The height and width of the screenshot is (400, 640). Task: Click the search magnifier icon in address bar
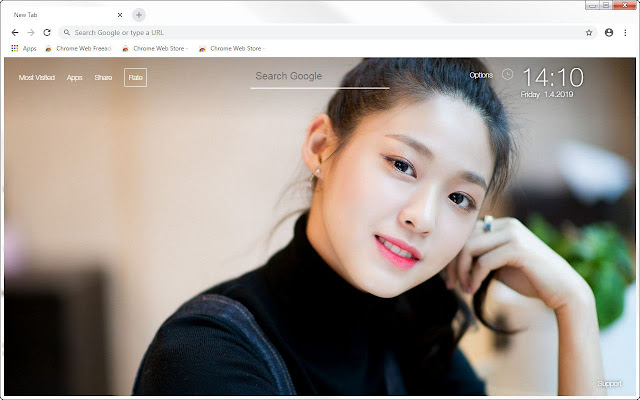point(67,32)
